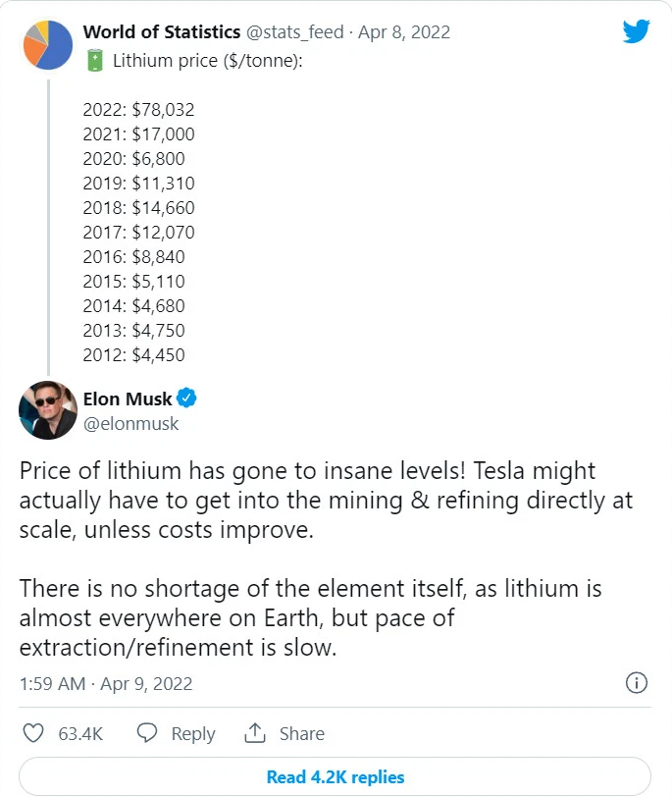Click the green battery emoji
This screenshot has height=797, width=672.
[x=95, y=60]
